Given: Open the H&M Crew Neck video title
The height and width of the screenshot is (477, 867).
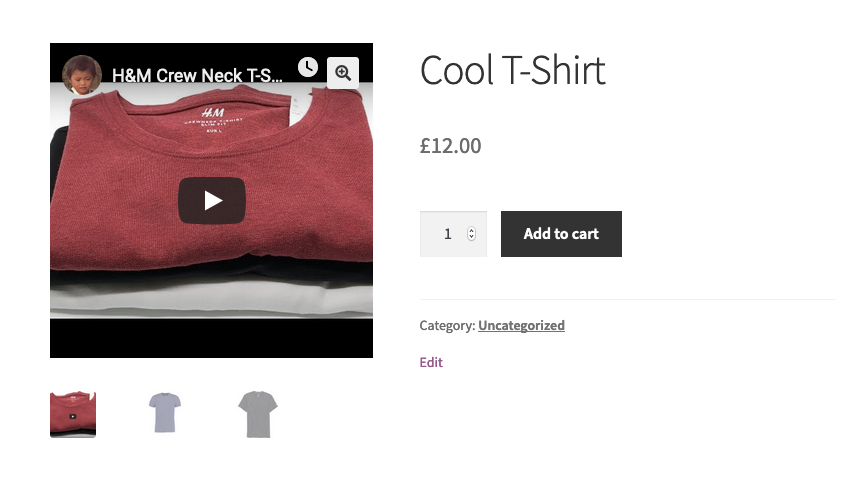Looking at the screenshot, I should coord(196,75).
